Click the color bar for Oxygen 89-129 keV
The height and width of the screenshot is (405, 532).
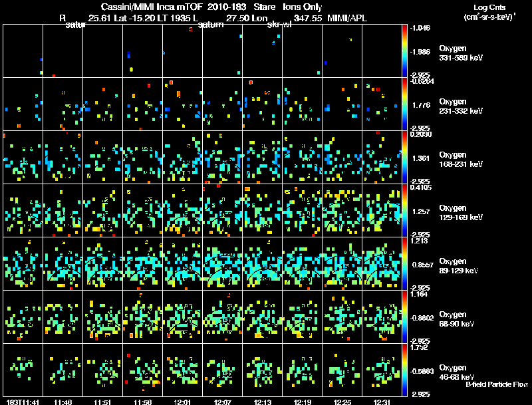pos(405,263)
